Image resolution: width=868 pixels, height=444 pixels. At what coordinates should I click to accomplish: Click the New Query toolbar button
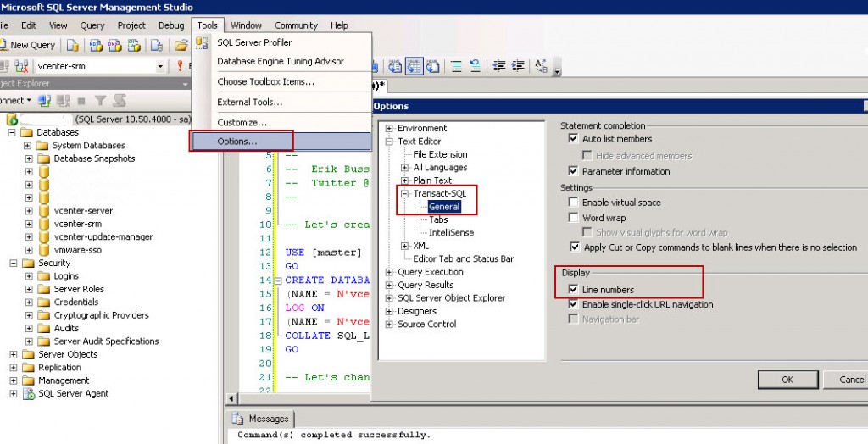[x=28, y=45]
